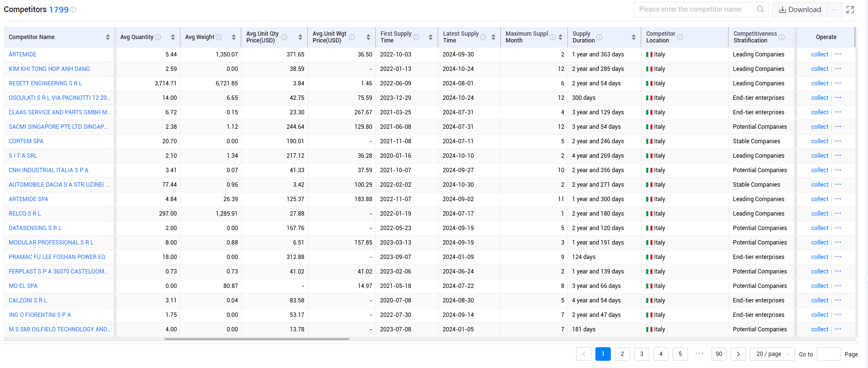The height and width of the screenshot is (368, 868).
Task: Open more actions for MO EL SPA row
Action: [838, 286]
